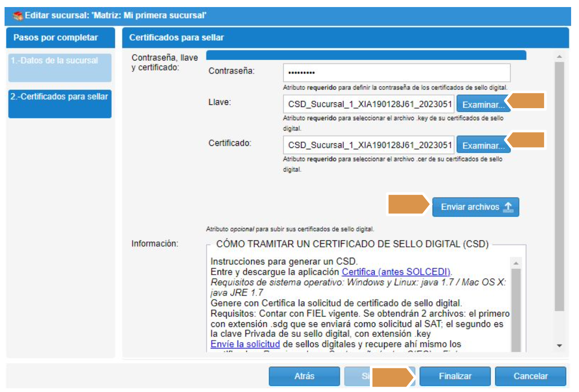Select step 2 Certificados para sellar
Viewport: 579px width, 392px height.
pos(60,104)
